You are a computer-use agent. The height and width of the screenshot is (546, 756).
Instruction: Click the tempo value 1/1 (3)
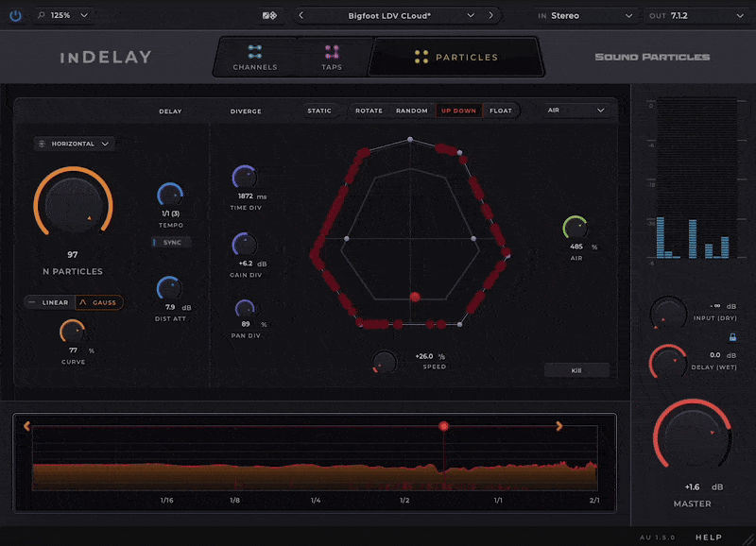click(171, 213)
